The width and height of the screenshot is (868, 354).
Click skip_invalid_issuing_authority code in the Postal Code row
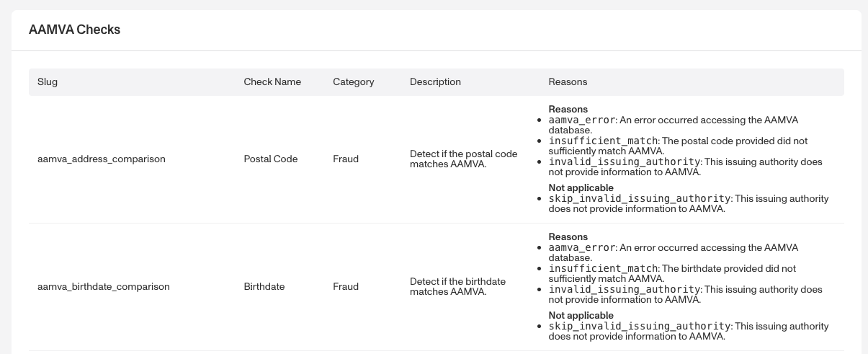click(x=640, y=199)
